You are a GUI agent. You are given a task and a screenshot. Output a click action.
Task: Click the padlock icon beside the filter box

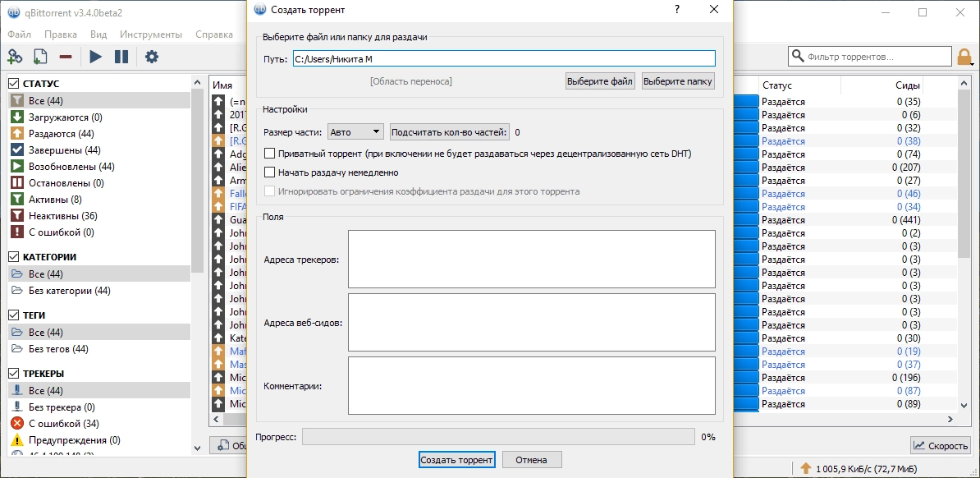coord(964,57)
